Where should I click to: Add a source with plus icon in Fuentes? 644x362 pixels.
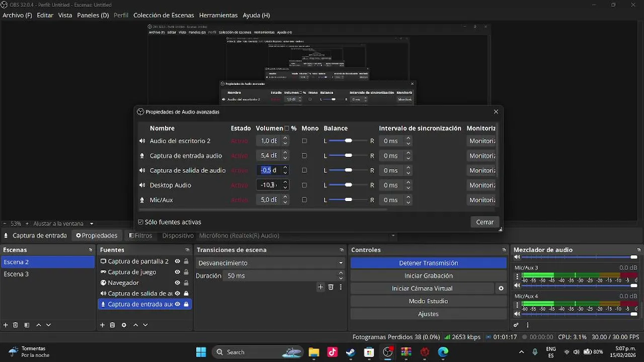[102, 325]
